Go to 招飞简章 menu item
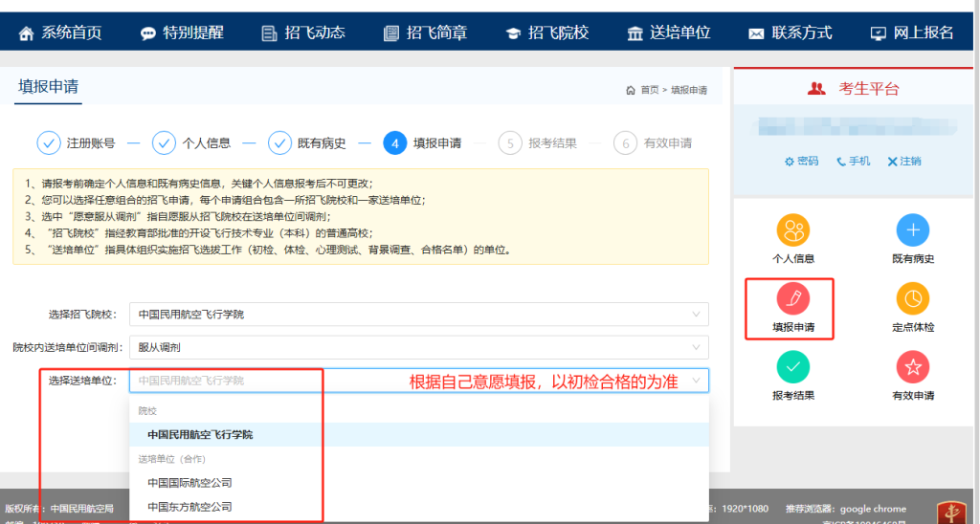The image size is (980, 524). (425, 33)
